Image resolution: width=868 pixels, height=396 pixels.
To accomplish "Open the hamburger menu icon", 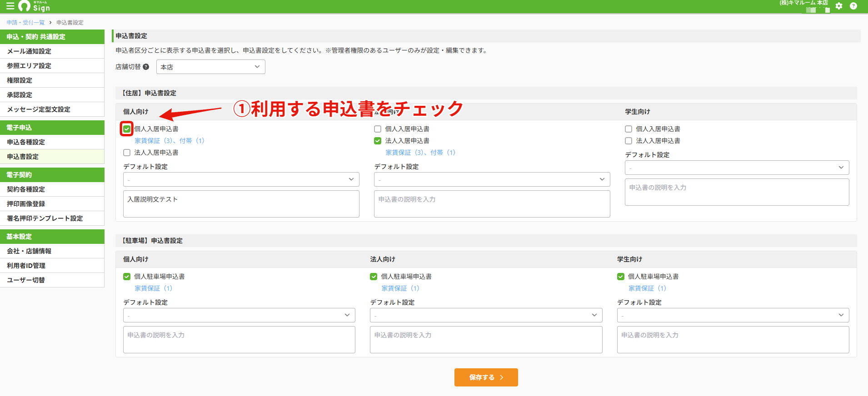I will pyautogui.click(x=10, y=6).
